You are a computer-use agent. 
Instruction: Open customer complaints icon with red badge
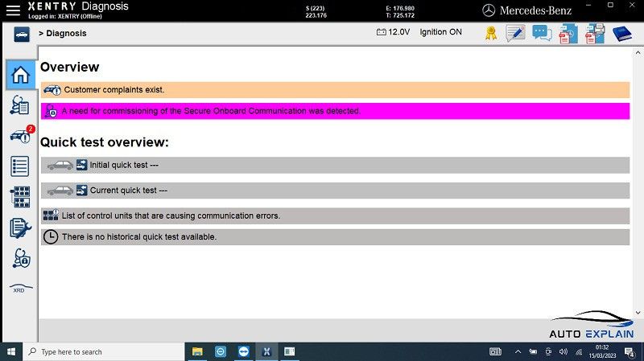tap(22, 135)
